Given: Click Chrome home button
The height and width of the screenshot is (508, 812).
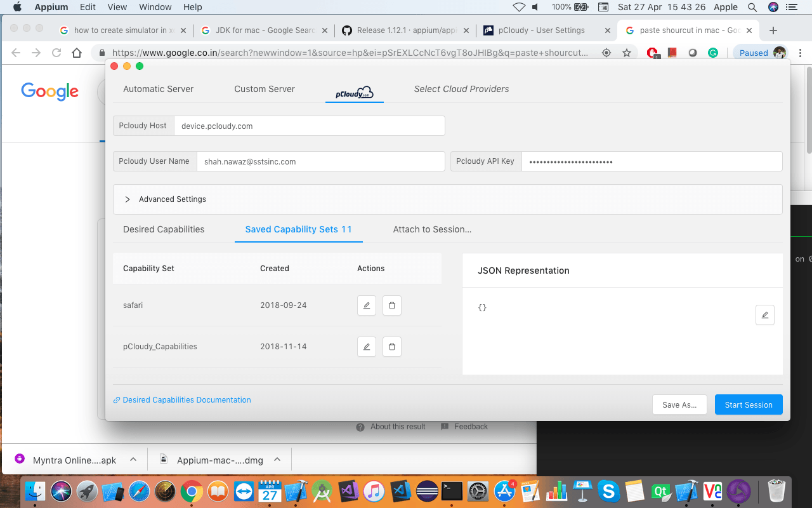Looking at the screenshot, I should 77,53.
